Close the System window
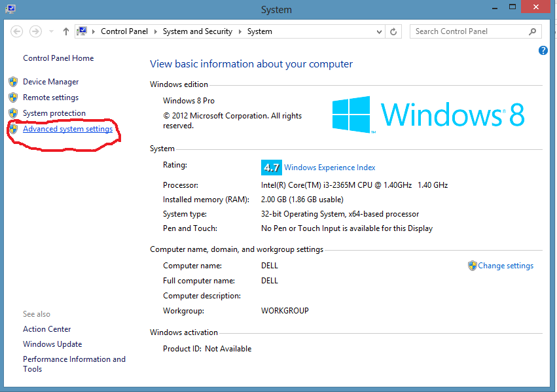Image resolution: width=557 pixels, height=392 pixels. click(x=535, y=7)
